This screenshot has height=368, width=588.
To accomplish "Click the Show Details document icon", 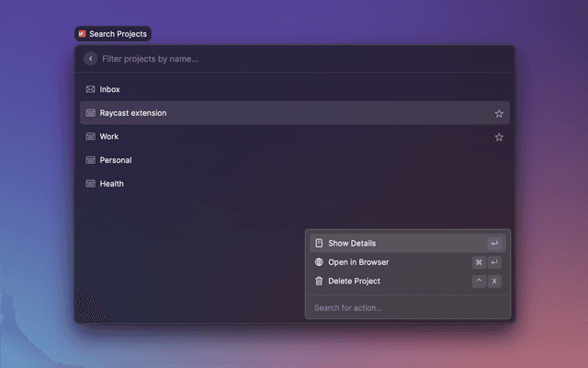I will coord(319,243).
